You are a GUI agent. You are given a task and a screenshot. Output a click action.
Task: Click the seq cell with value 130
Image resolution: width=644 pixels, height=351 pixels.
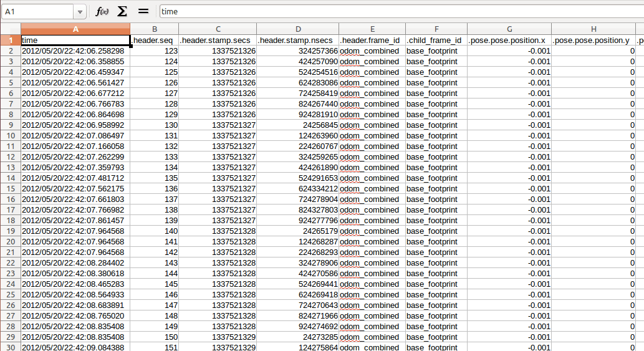pos(155,125)
